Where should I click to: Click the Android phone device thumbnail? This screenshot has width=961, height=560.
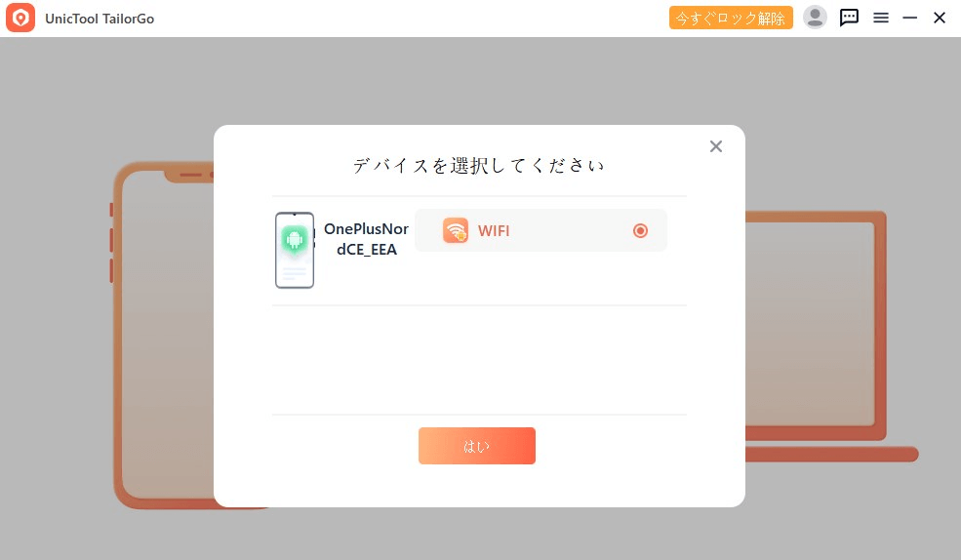(x=295, y=250)
